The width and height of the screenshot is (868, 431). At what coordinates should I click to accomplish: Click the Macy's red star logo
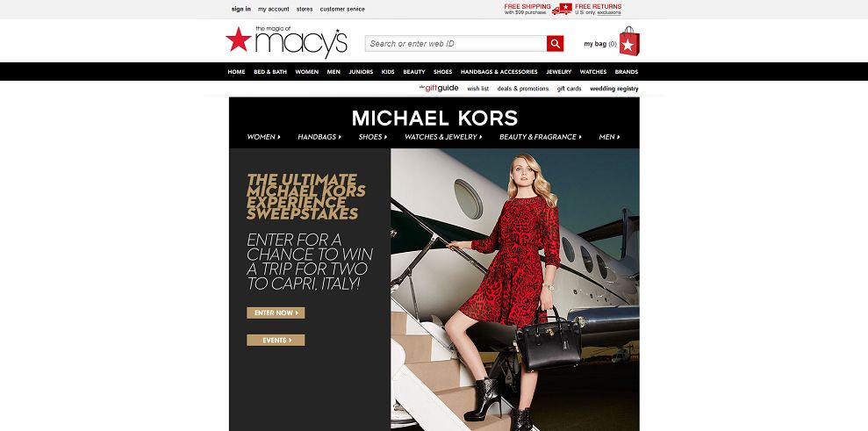point(239,40)
